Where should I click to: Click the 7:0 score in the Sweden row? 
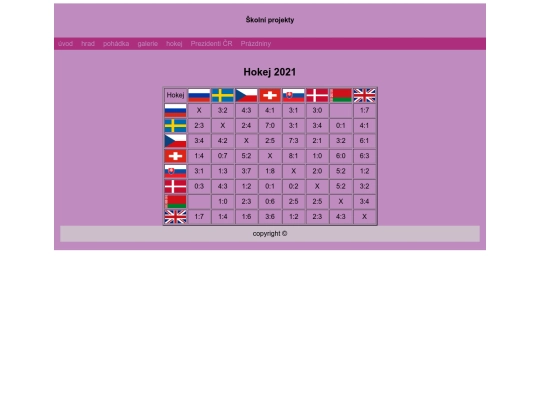[x=270, y=126]
